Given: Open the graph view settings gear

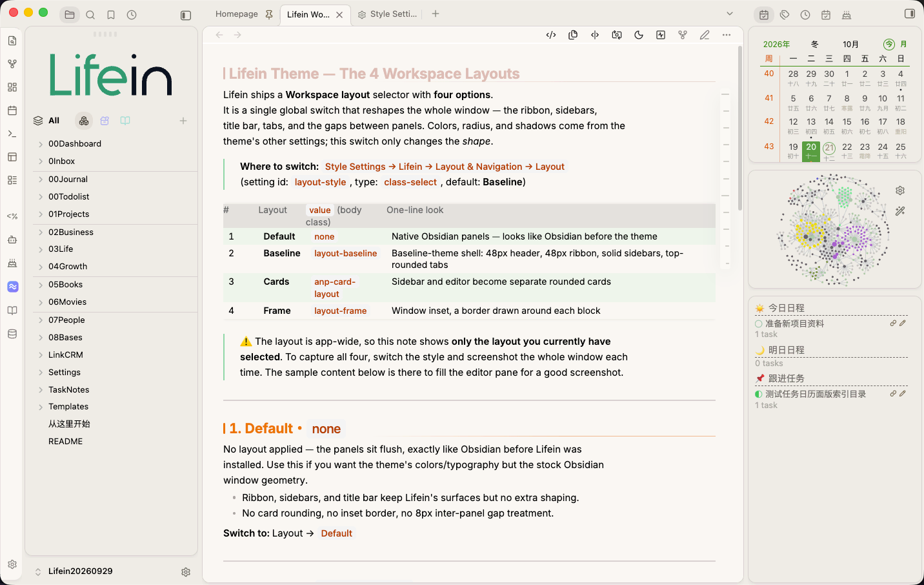Looking at the screenshot, I should click(x=900, y=190).
